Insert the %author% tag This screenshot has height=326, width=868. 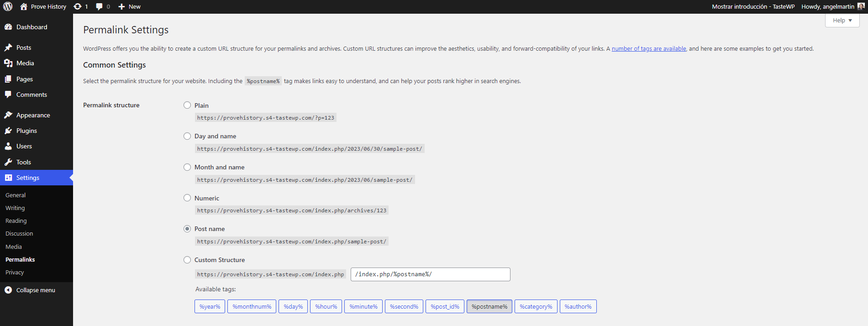coord(578,306)
